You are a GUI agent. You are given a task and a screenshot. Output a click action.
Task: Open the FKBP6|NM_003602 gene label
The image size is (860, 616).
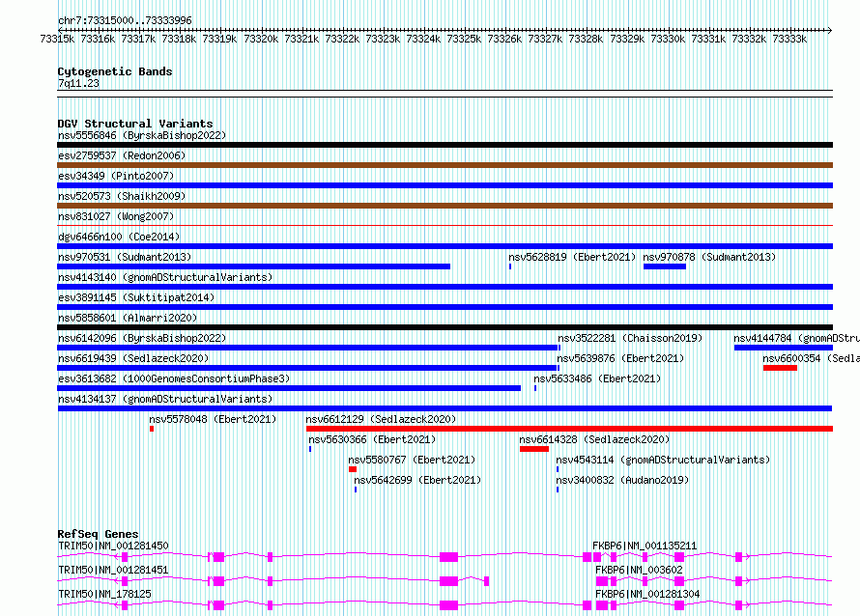point(639,570)
